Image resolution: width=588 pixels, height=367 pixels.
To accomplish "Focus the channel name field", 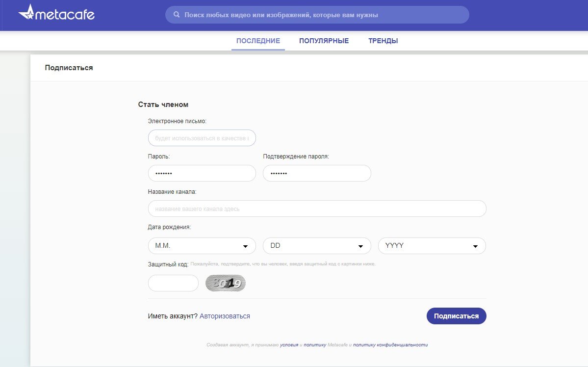I will coord(317,209).
